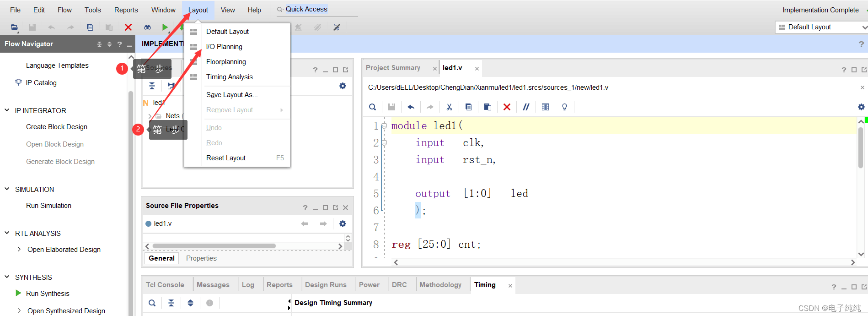Open project icon in main toolbar

[14, 27]
